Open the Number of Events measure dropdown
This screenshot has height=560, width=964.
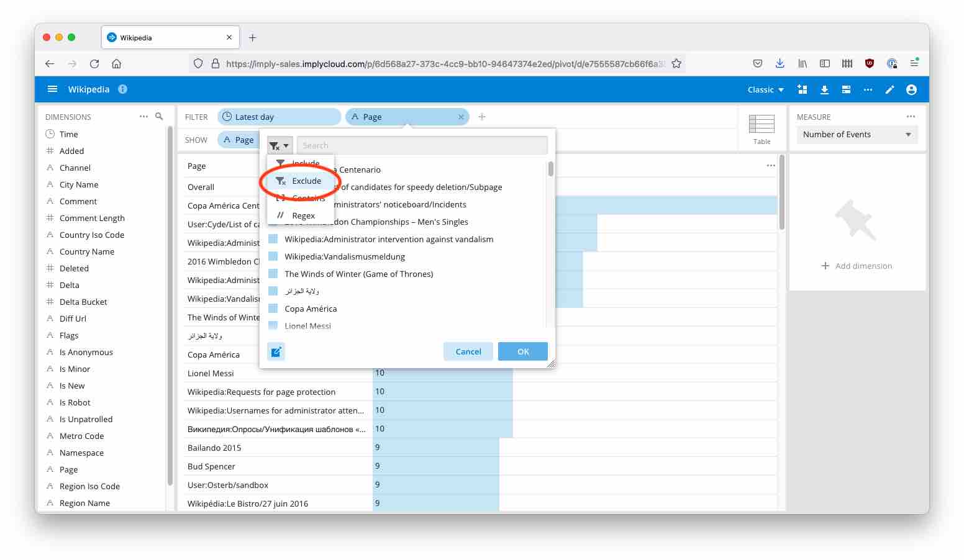pos(857,135)
